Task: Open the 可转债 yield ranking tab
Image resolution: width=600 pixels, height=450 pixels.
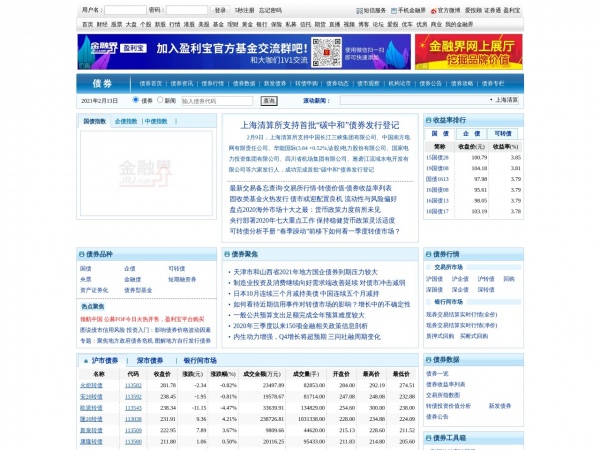Action: [502, 134]
